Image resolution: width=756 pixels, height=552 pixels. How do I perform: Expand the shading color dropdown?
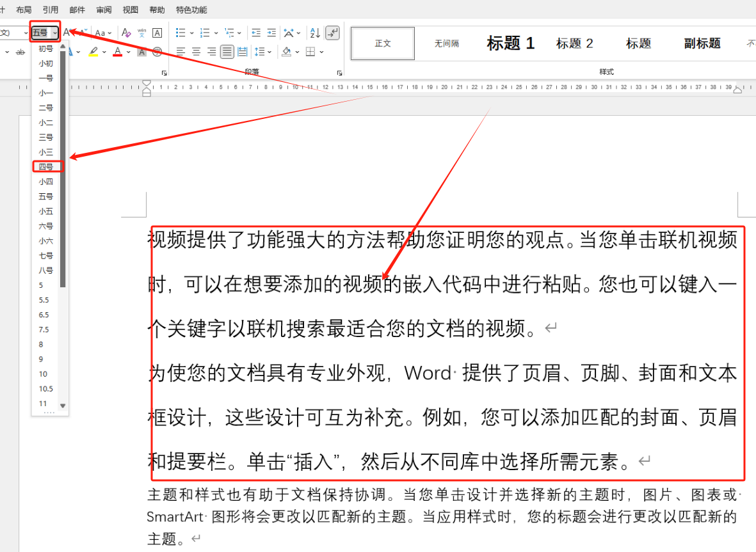[296, 51]
